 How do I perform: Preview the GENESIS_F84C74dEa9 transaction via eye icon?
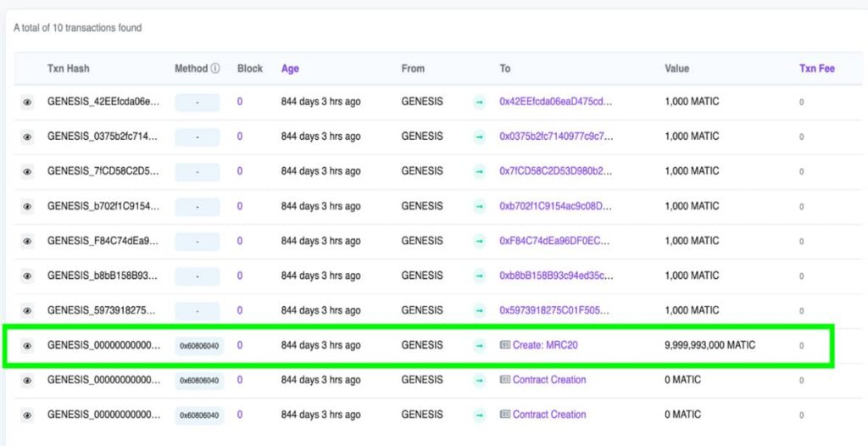[x=27, y=242]
